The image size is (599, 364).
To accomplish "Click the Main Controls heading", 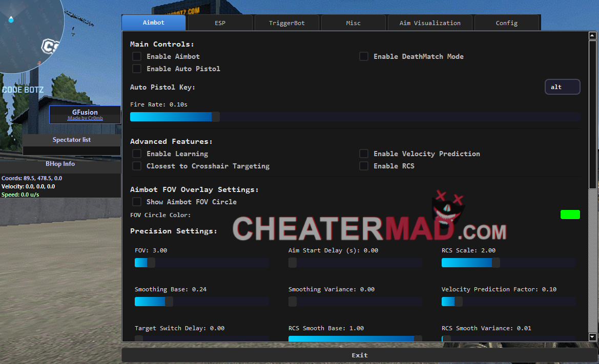I will [162, 44].
